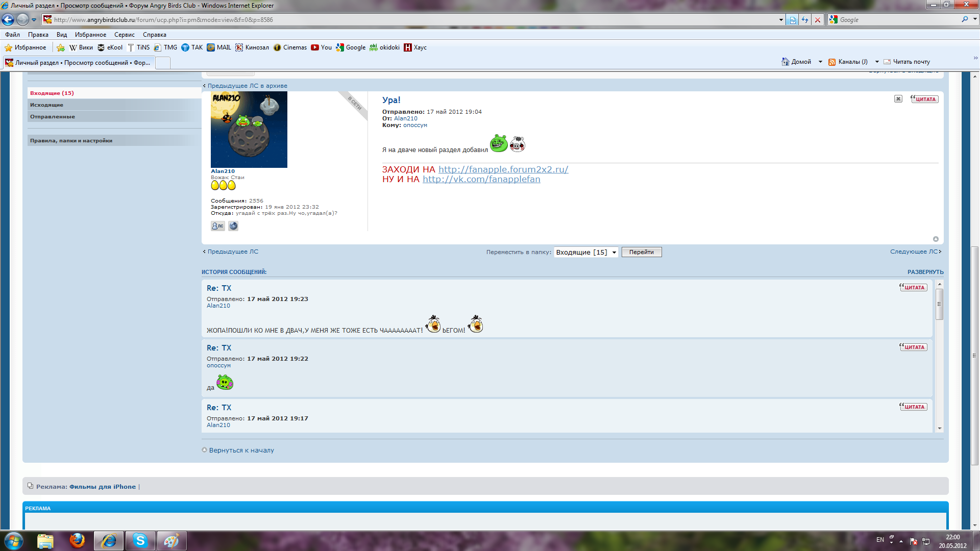Click the search magnifier icon

pos(965,19)
